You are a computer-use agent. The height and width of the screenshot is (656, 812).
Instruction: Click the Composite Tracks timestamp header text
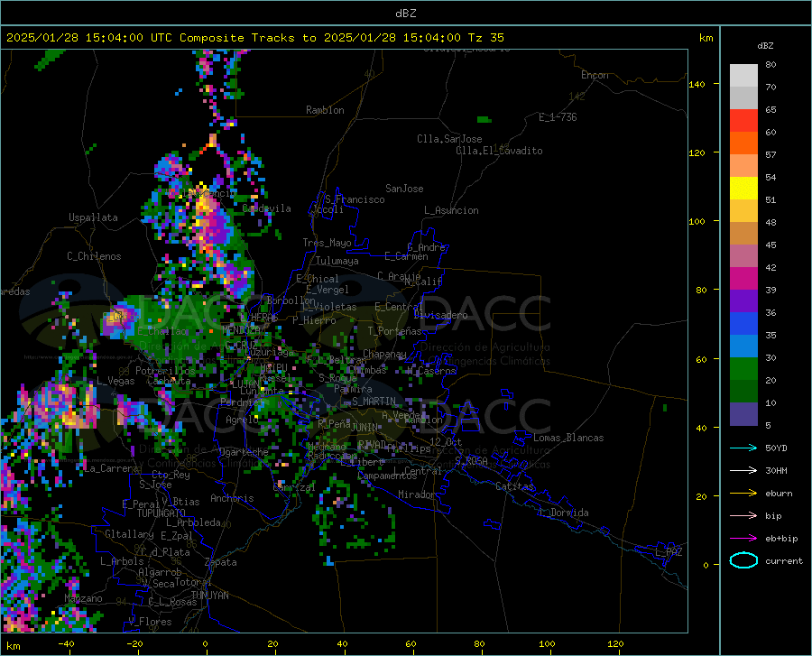pos(254,38)
